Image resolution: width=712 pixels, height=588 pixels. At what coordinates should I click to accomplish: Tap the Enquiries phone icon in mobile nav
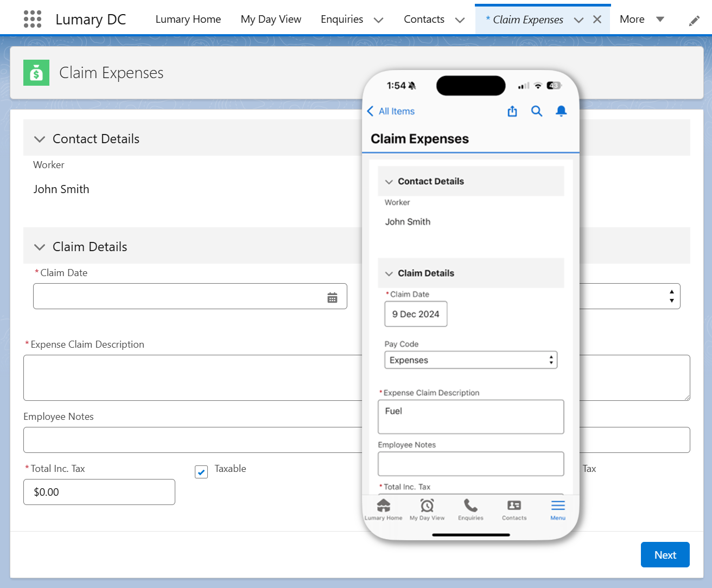(x=470, y=506)
